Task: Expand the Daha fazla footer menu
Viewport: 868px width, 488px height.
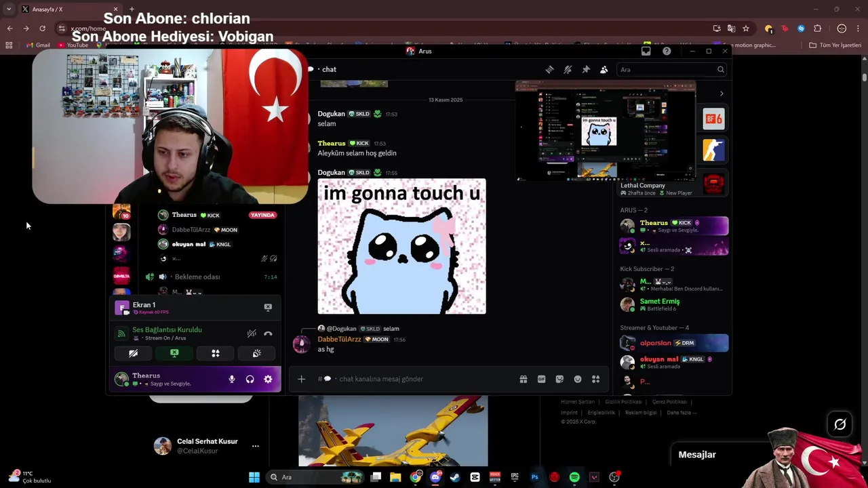Action: click(x=682, y=412)
